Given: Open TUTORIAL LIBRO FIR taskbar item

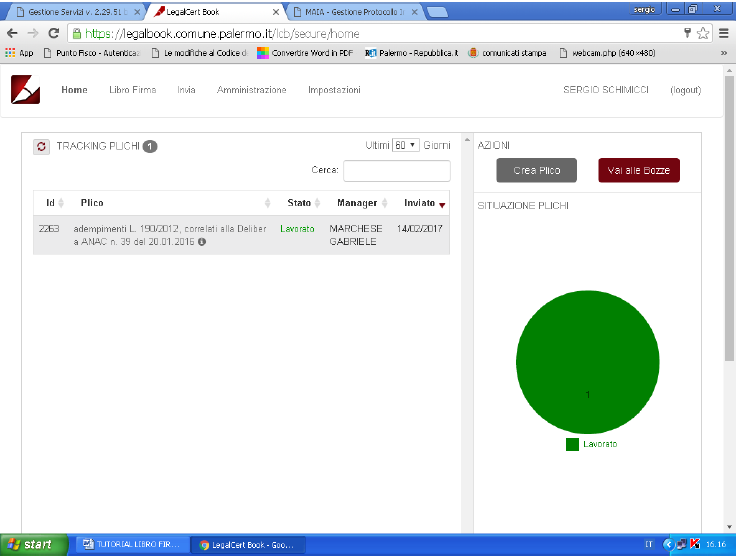Looking at the screenshot, I should [x=132, y=544].
